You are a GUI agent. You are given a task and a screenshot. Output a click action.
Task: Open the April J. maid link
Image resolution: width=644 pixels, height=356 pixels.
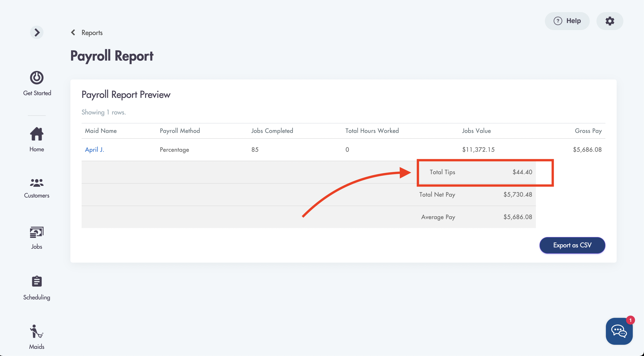(94, 149)
